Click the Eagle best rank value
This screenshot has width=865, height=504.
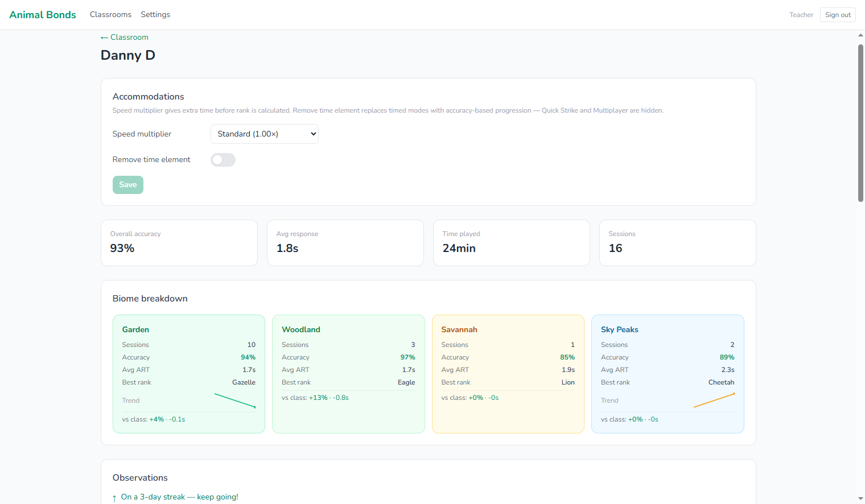(406, 382)
